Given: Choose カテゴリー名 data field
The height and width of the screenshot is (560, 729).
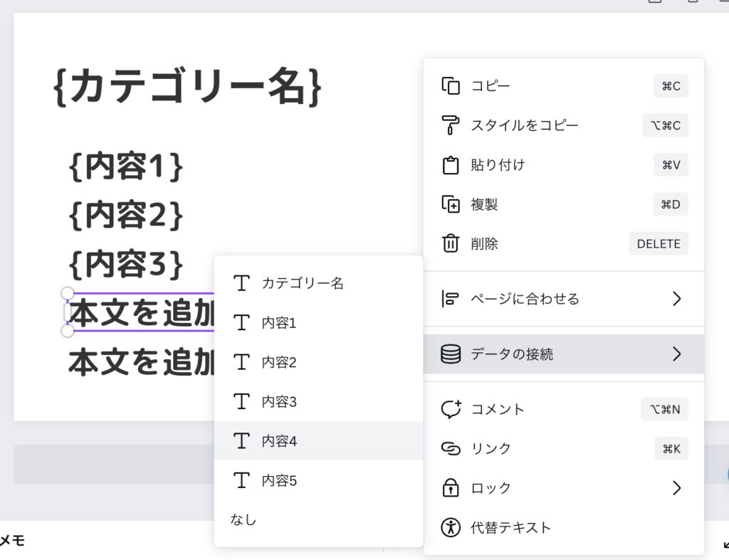Looking at the screenshot, I should pyautogui.click(x=303, y=283).
